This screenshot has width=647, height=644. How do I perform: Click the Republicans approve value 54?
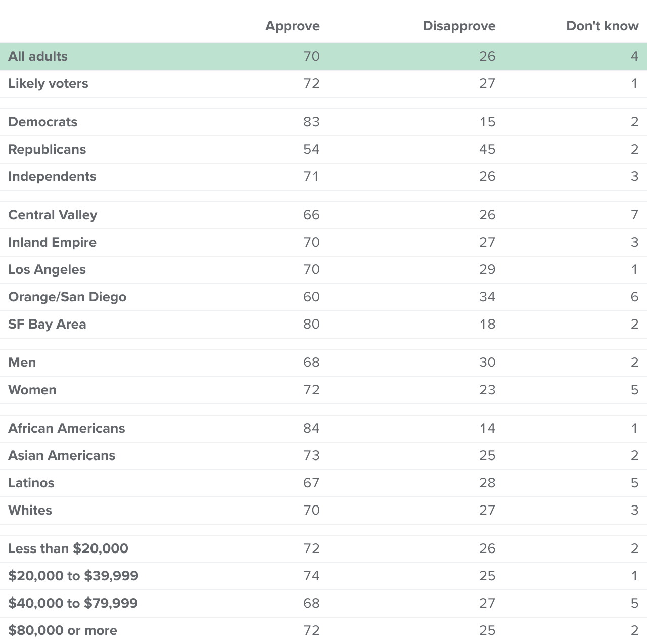(x=311, y=150)
